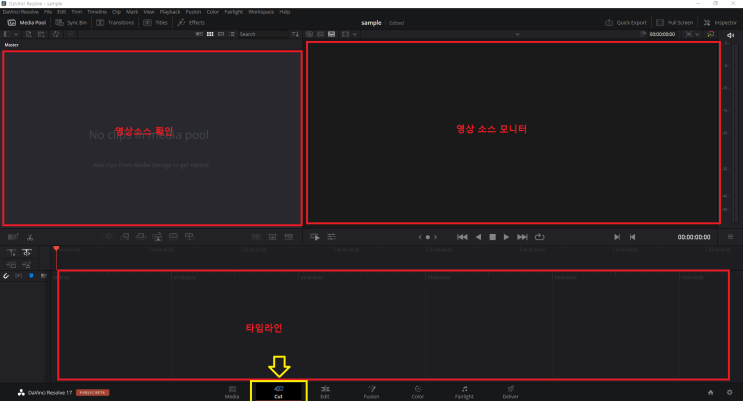743x401 pixels.
Task: Select Timeline viewer mode
Action: click(332, 34)
